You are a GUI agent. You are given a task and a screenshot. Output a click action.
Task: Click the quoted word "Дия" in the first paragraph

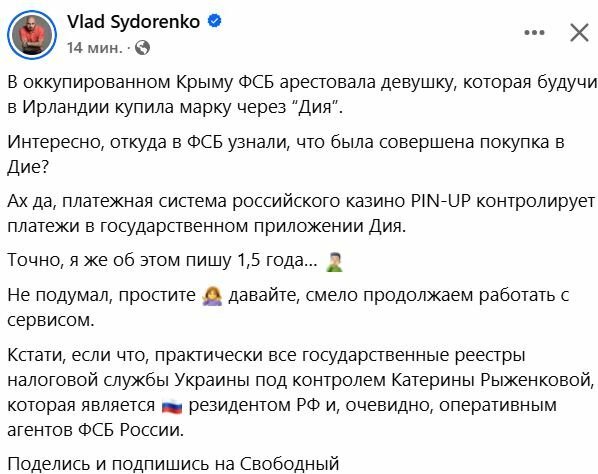click(315, 107)
